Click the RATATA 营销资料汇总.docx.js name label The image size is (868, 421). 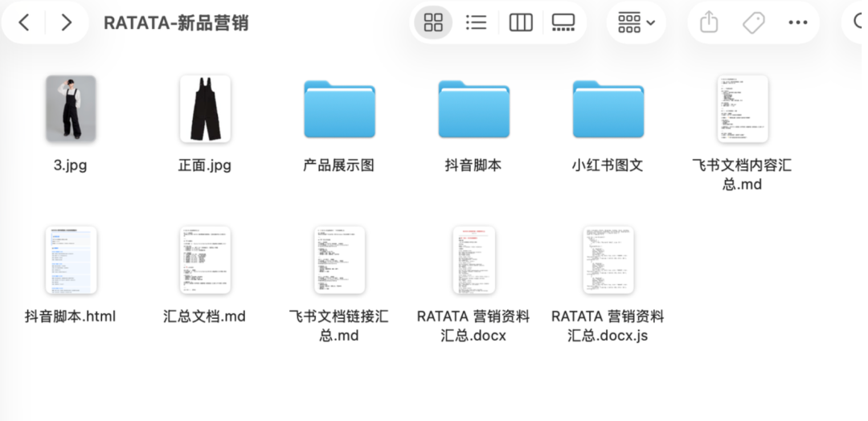(608, 325)
